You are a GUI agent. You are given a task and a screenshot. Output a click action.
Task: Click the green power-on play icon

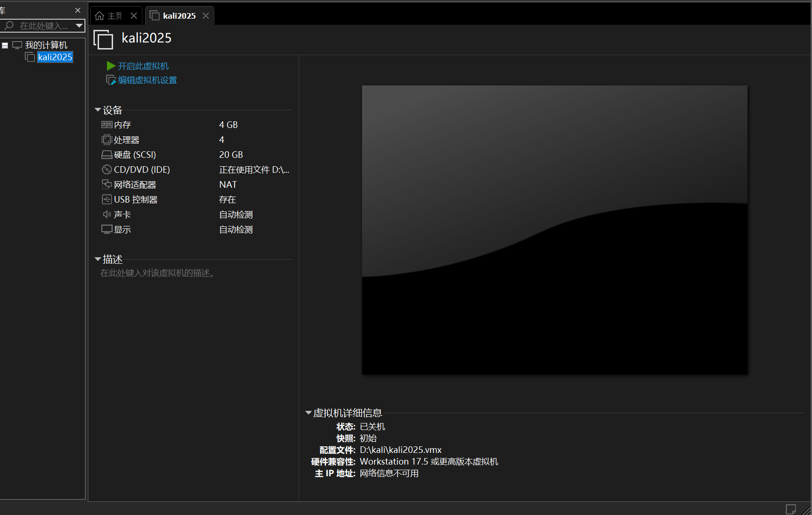[x=111, y=66]
